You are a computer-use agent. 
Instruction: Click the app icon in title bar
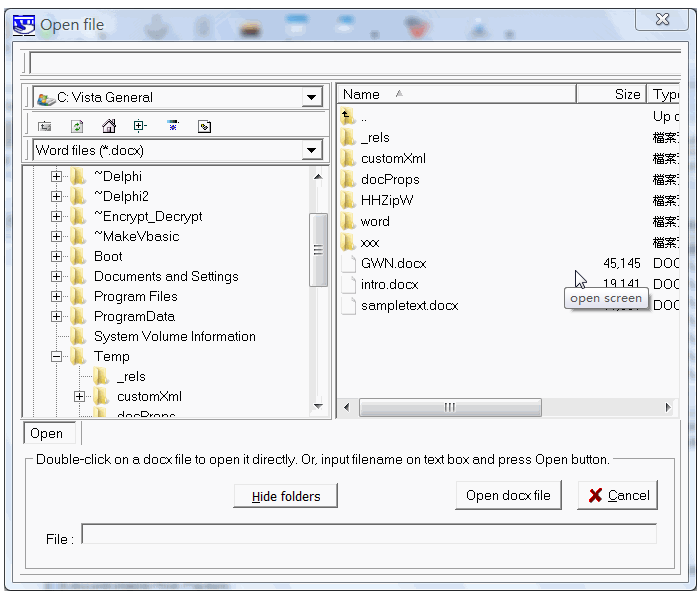24,25
